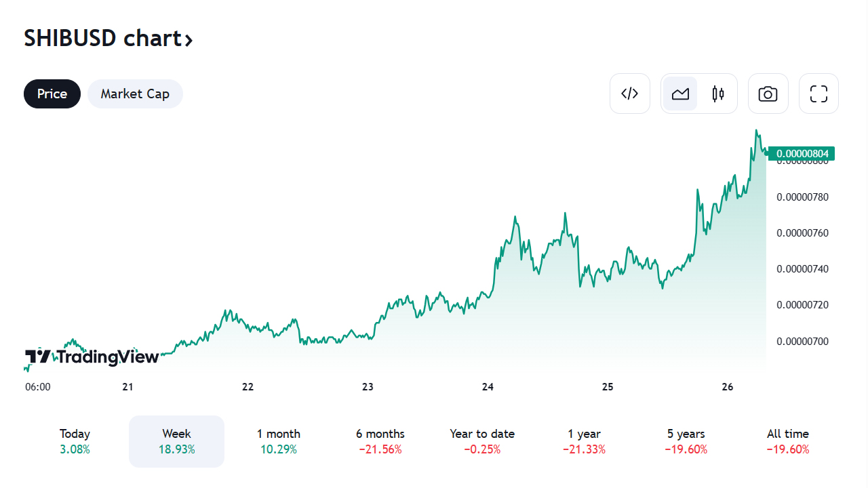Viewport: 868px width, 488px height.
Task: Switch to Market Cap view
Action: point(135,94)
